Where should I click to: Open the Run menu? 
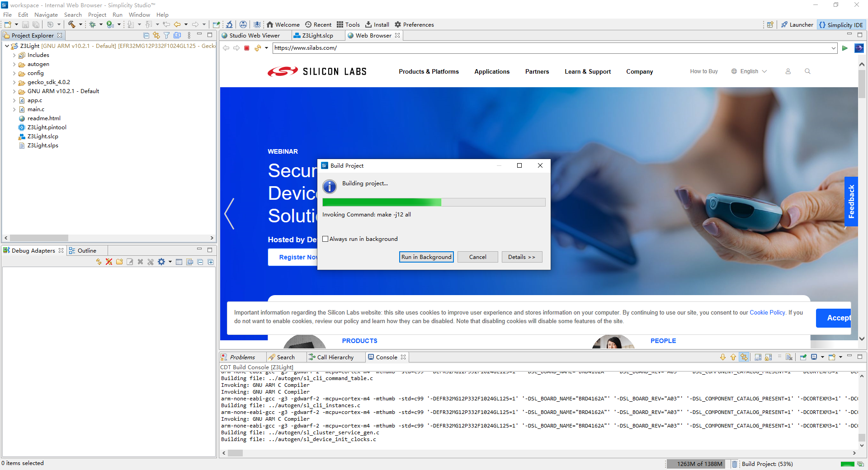[x=118, y=14]
